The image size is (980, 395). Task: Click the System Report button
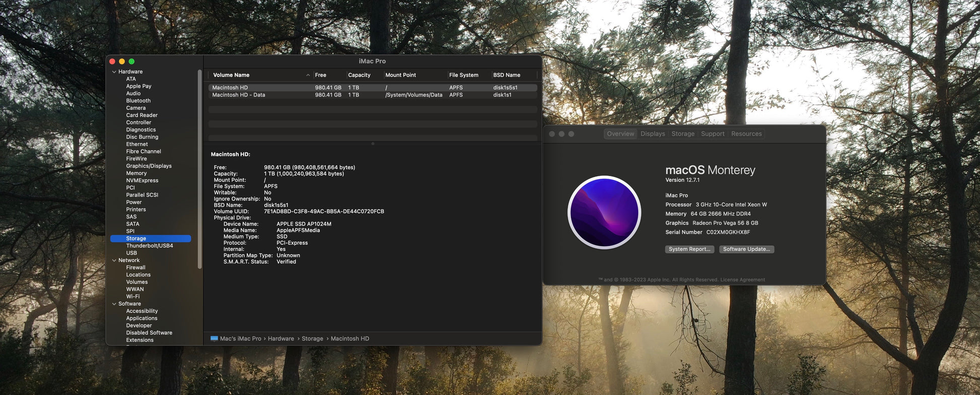pyautogui.click(x=689, y=249)
